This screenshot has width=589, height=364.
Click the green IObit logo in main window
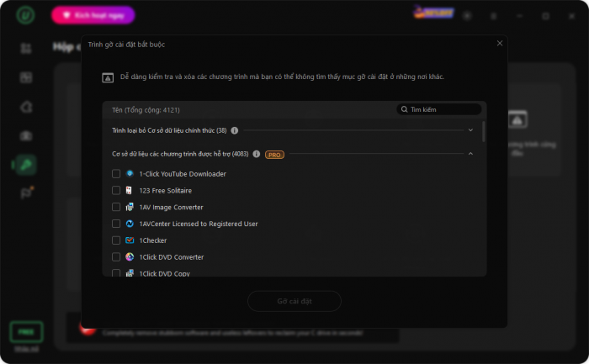(x=25, y=15)
